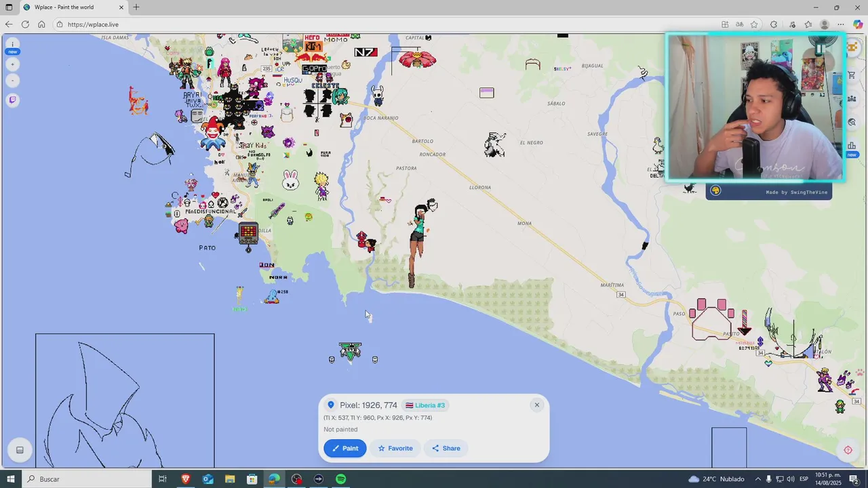The width and height of the screenshot is (868, 488).
Task: Go back with browser back arrow
Action: pos(9,24)
